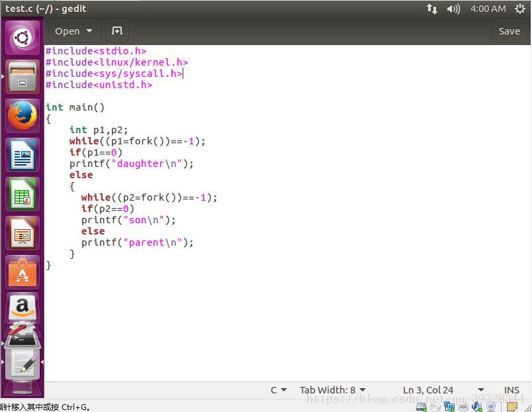Screen dimensions: 532x412
Task: Click the VM CD/DVD drive status icon
Action: point(435,407)
